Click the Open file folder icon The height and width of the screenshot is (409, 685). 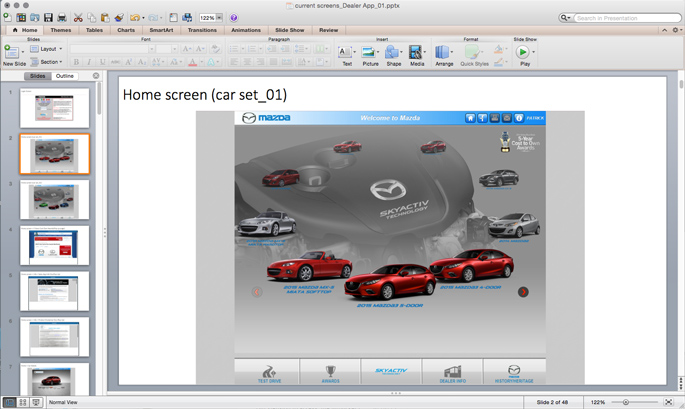point(35,17)
